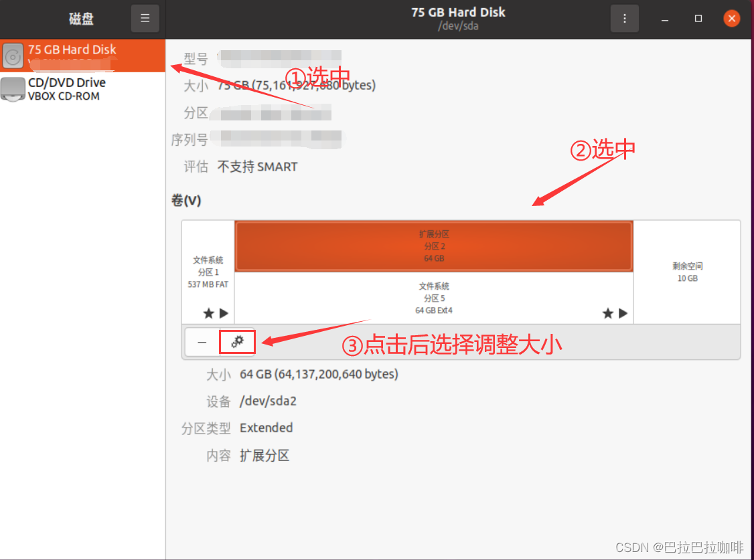Click the 75 GB Hard Disk window title
Screen dimensions: 754x560
(458, 13)
